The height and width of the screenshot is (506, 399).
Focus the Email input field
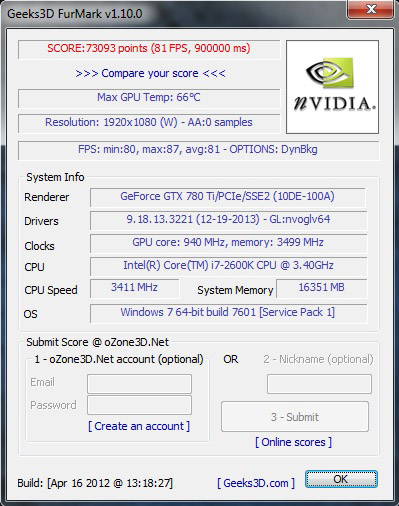point(139,384)
